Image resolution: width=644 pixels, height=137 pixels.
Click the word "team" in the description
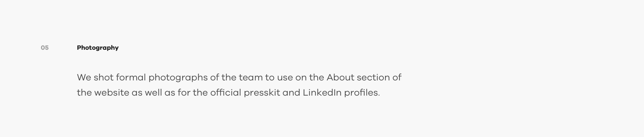click(251, 78)
